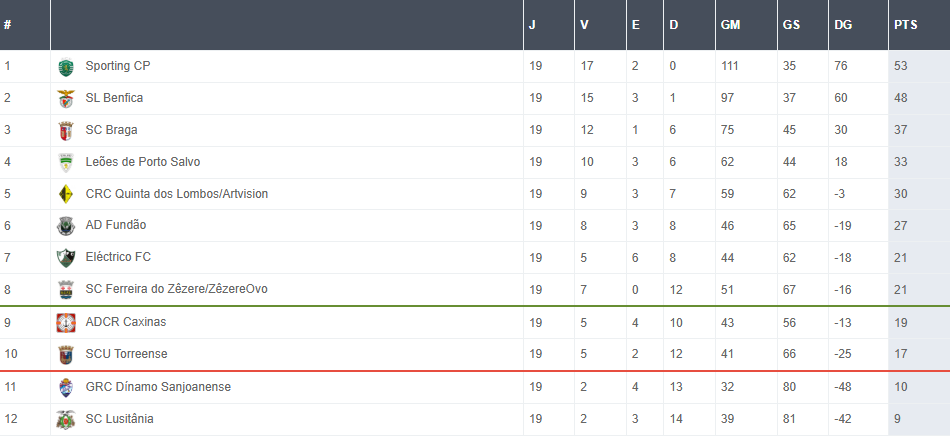
Task: Click the # position column header
Action: coord(8,25)
